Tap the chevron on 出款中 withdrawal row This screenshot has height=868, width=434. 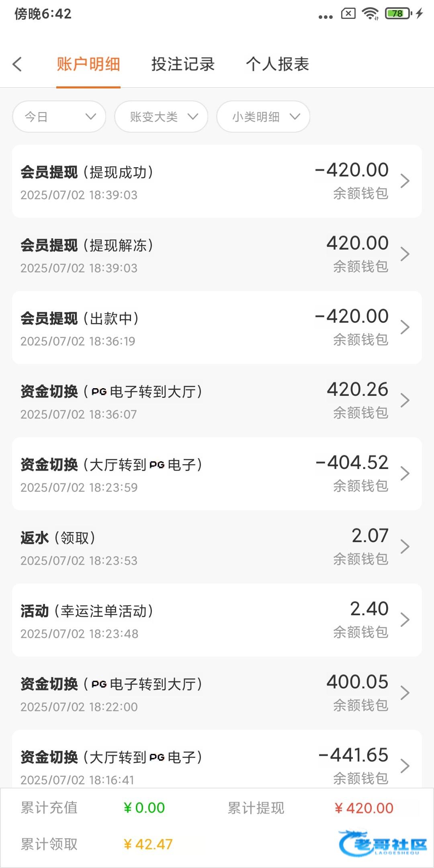(405, 327)
